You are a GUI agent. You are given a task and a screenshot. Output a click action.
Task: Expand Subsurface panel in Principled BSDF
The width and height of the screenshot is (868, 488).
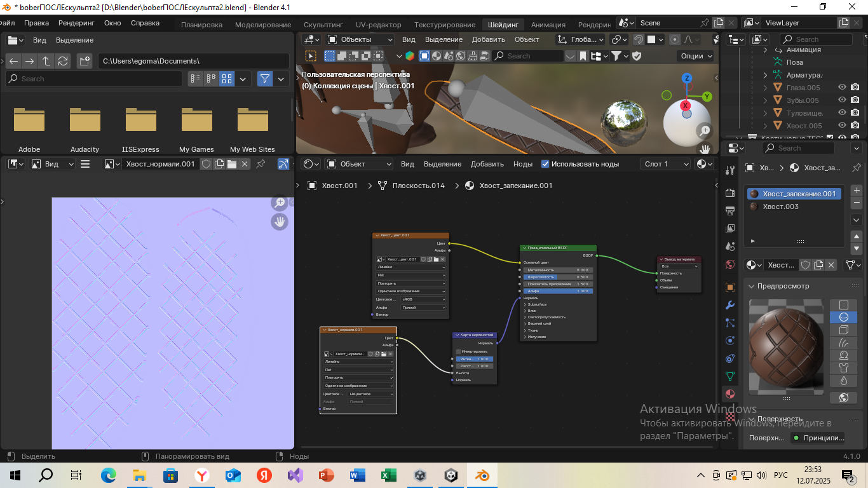pyautogui.click(x=537, y=304)
